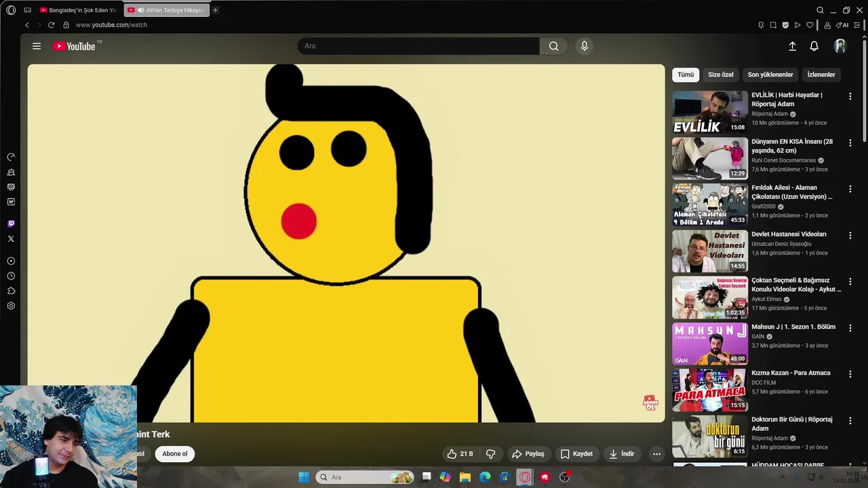
Task: Open the Opera sidebar Twitch icon
Action: 11,224
